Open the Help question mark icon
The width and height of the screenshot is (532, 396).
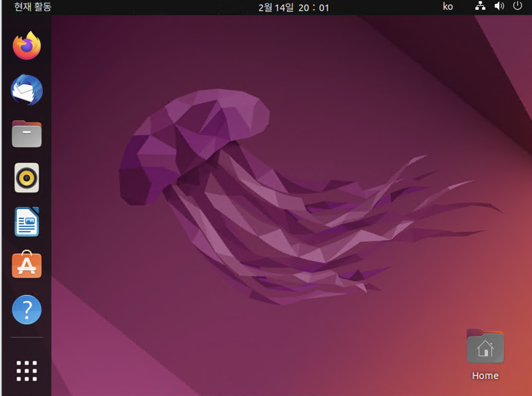pos(27,310)
